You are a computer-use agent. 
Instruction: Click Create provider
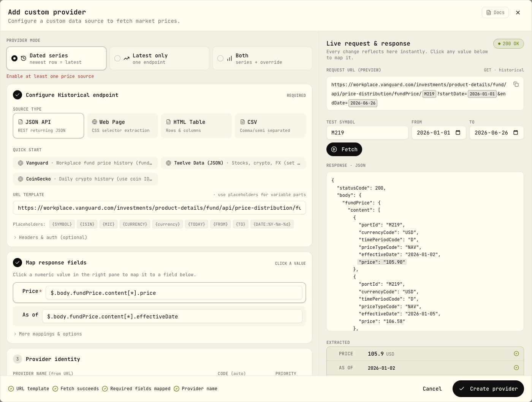tap(488, 389)
